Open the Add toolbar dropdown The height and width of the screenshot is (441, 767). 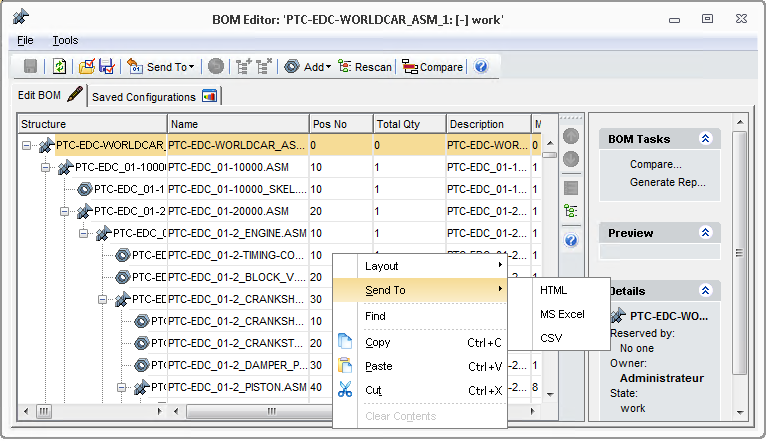pyautogui.click(x=308, y=66)
